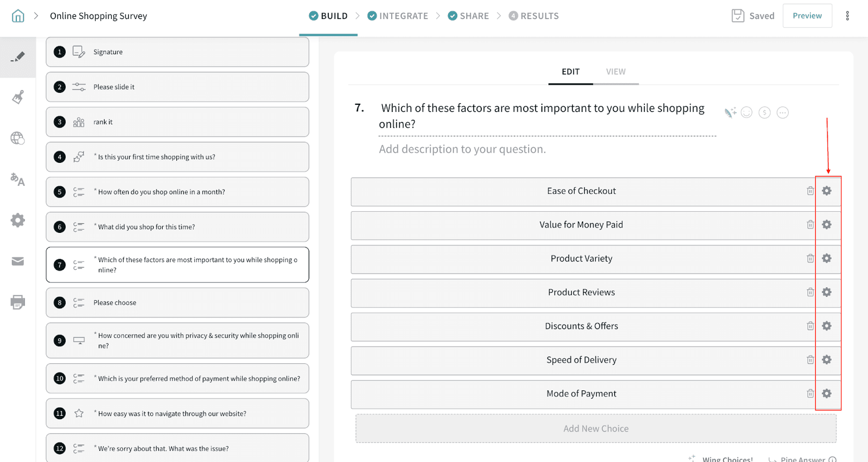Click the home icon in the breadcrumb
The height and width of the screenshot is (462, 868).
click(x=18, y=16)
